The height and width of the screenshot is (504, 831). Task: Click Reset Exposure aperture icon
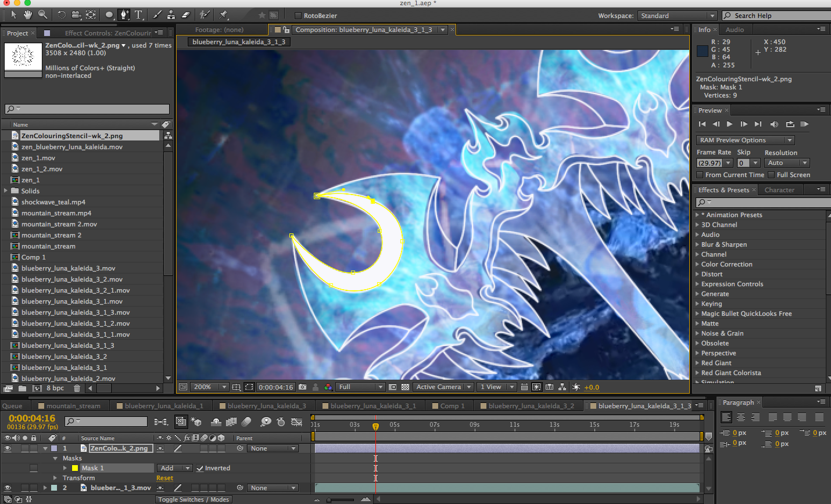pyautogui.click(x=576, y=387)
